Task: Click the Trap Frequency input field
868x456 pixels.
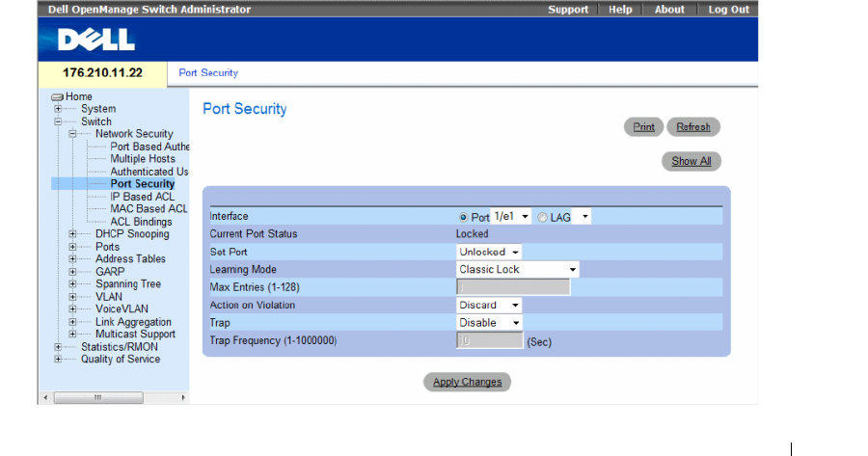Action: tap(489, 340)
